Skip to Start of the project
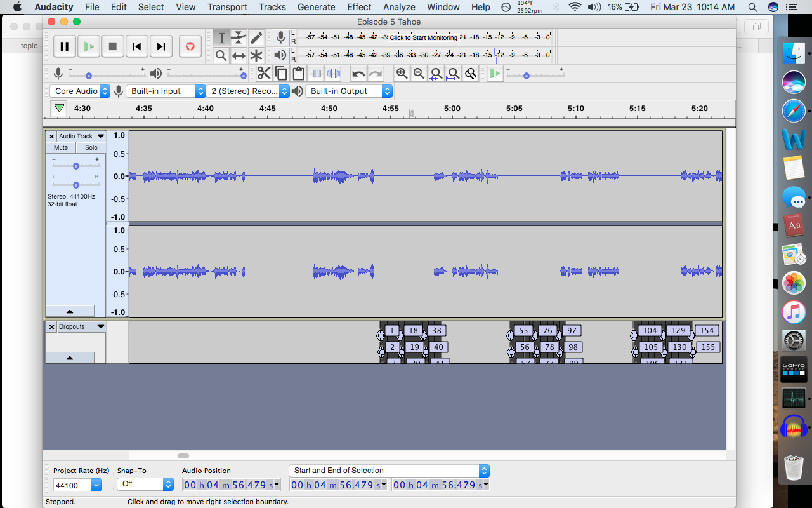The image size is (812, 508). [x=136, y=46]
